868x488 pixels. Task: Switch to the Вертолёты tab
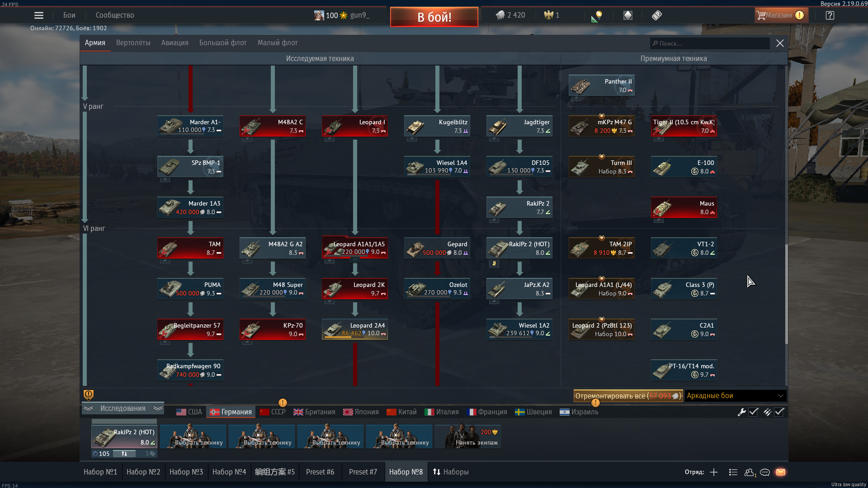[133, 43]
